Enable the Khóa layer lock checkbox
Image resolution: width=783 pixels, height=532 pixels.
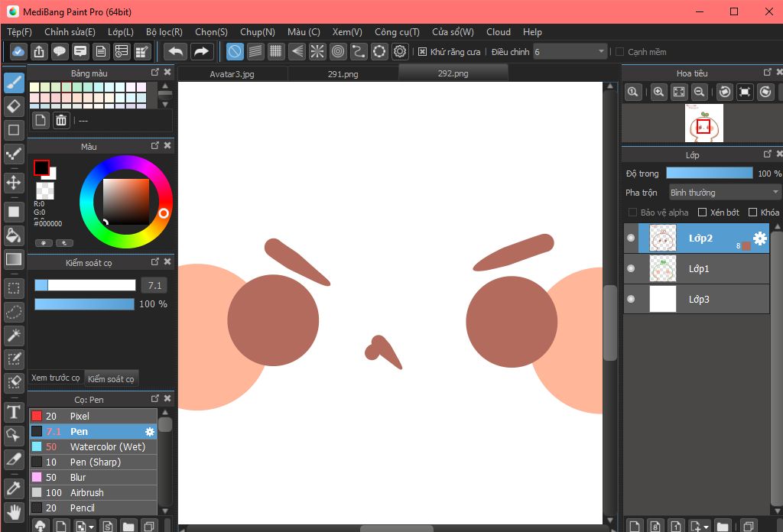click(x=753, y=212)
